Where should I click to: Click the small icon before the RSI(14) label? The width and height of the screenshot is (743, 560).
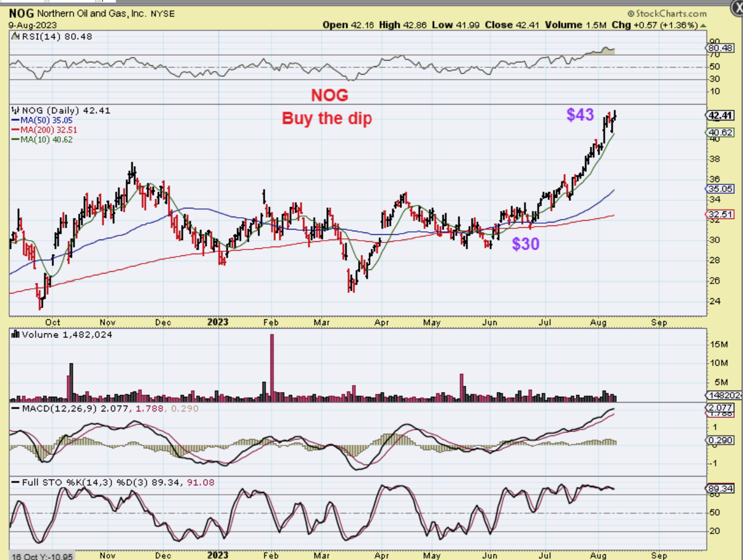click(x=16, y=36)
